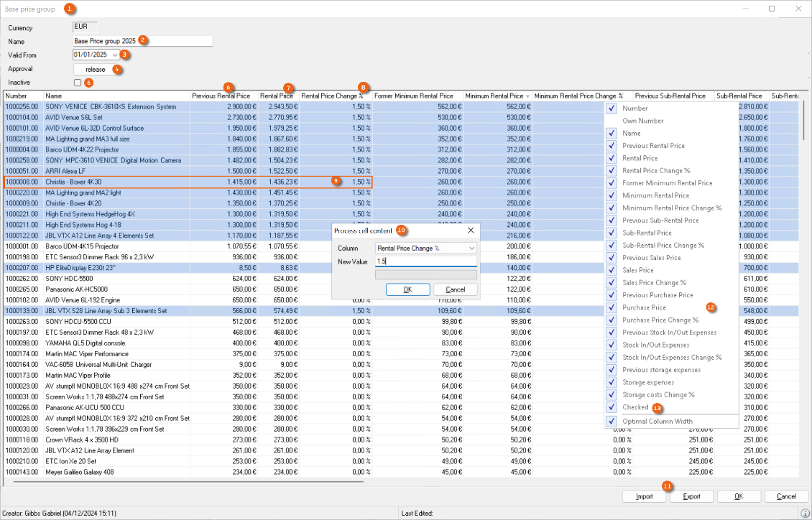Click the New Value input field
Screen dimensions: 812x520
click(x=425, y=261)
